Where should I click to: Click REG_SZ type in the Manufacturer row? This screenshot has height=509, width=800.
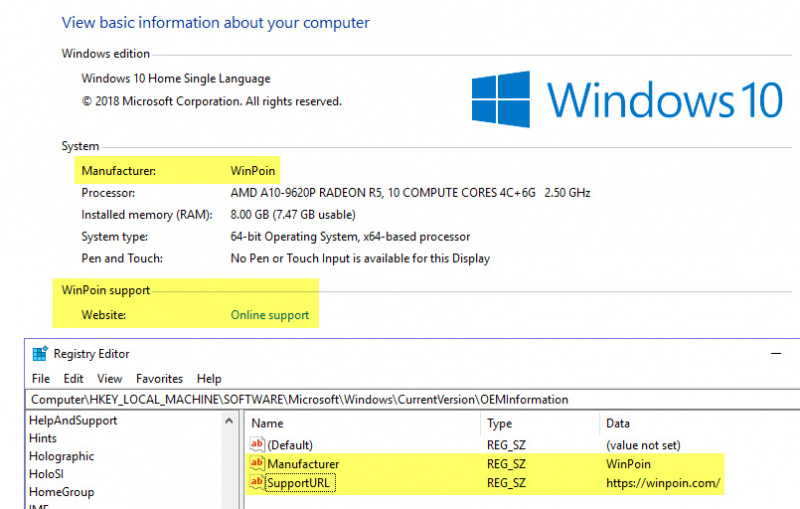pyautogui.click(x=506, y=464)
